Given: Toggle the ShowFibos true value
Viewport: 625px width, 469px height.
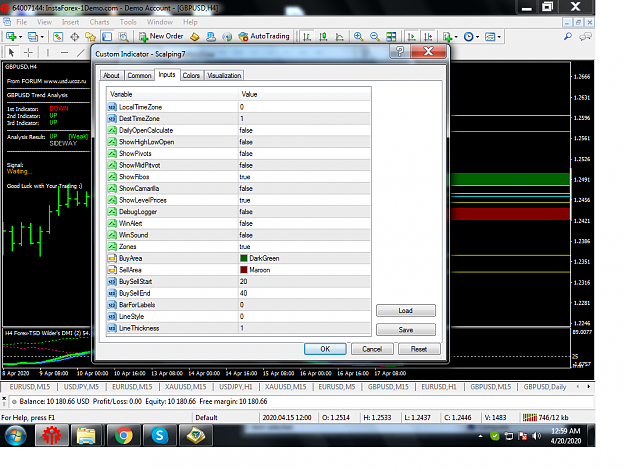Looking at the screenshot, I should 305,177.
